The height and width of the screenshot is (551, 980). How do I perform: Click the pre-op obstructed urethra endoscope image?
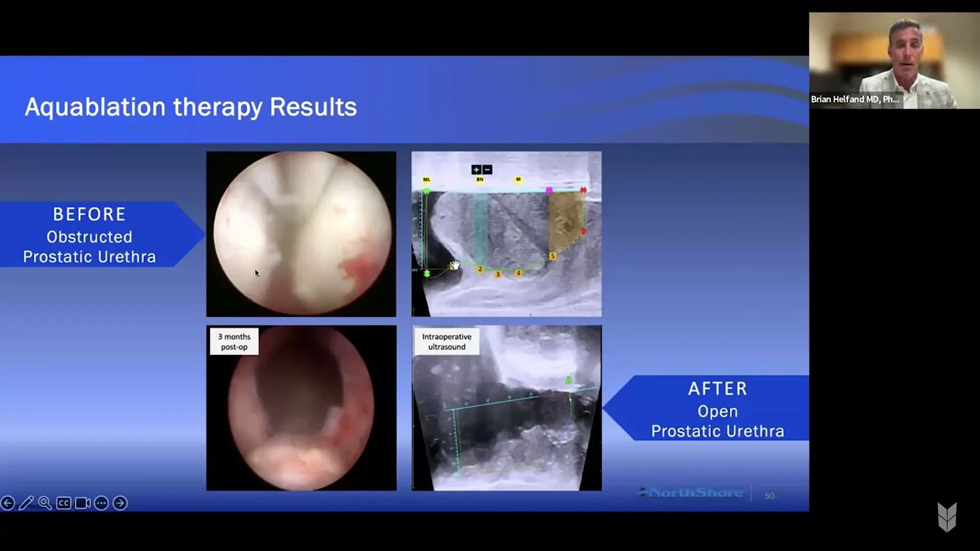tap(301, 234)
